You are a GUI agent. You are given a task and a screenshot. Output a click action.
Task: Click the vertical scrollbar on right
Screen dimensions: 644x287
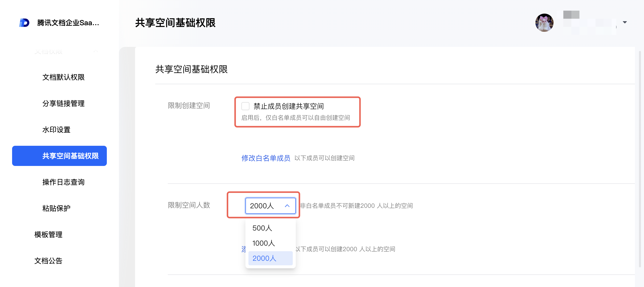[640, 159]
